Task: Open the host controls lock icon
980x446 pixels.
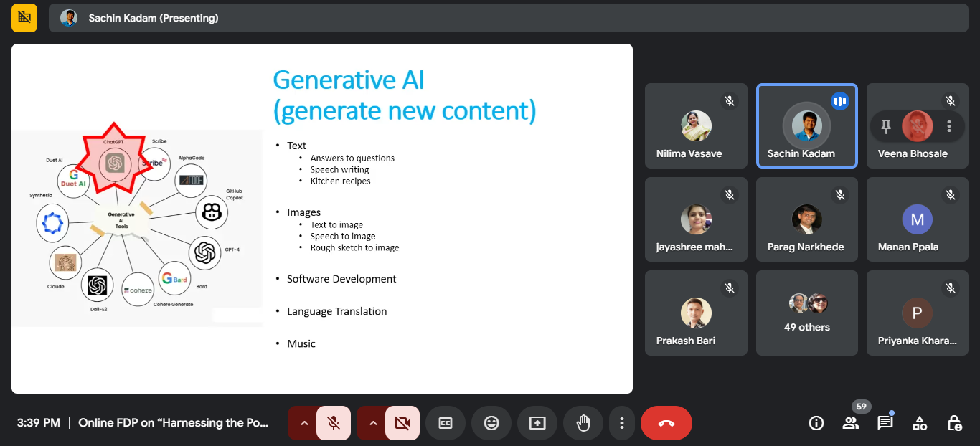Action: 954,423
